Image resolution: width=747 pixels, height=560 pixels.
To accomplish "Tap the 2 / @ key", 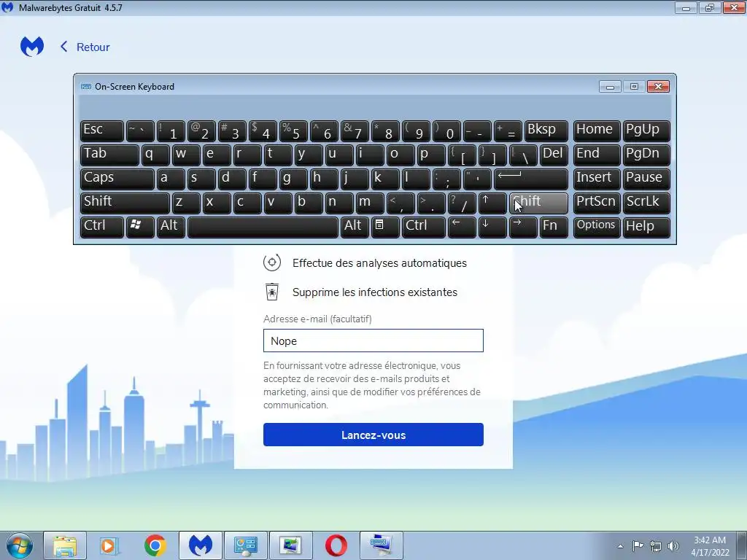I will 201,131.
